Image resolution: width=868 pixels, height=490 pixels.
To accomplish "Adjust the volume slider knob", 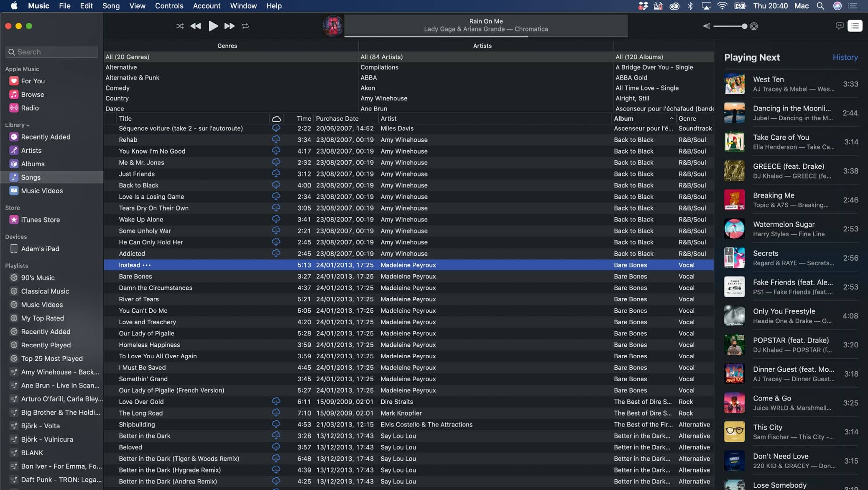I will (744, 26).
